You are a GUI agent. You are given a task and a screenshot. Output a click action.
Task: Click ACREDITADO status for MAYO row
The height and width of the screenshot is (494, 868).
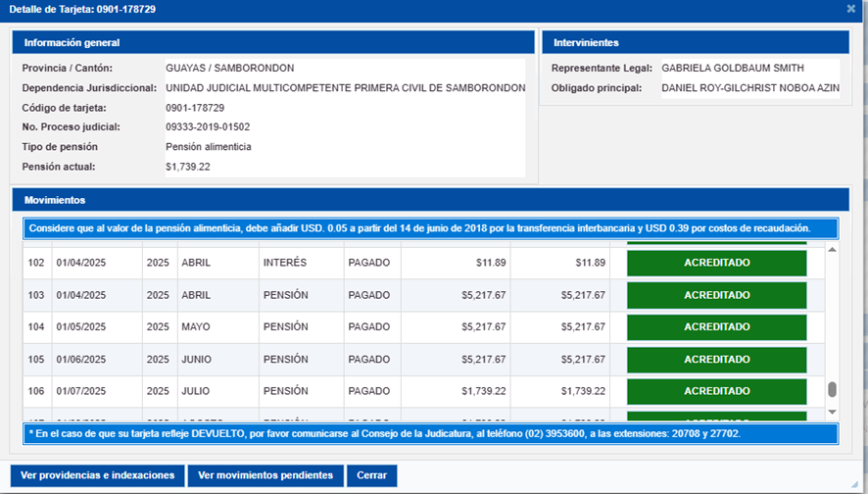[x=716, y=326]
